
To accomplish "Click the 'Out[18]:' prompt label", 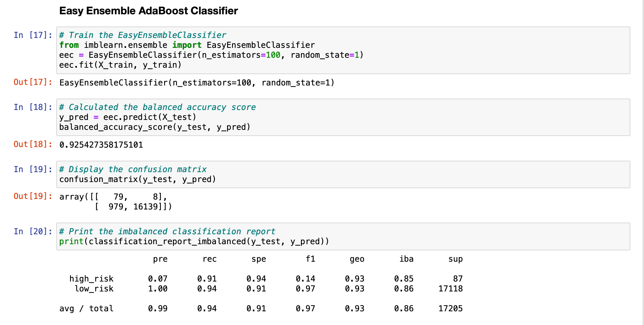I will tap(33, 144).
